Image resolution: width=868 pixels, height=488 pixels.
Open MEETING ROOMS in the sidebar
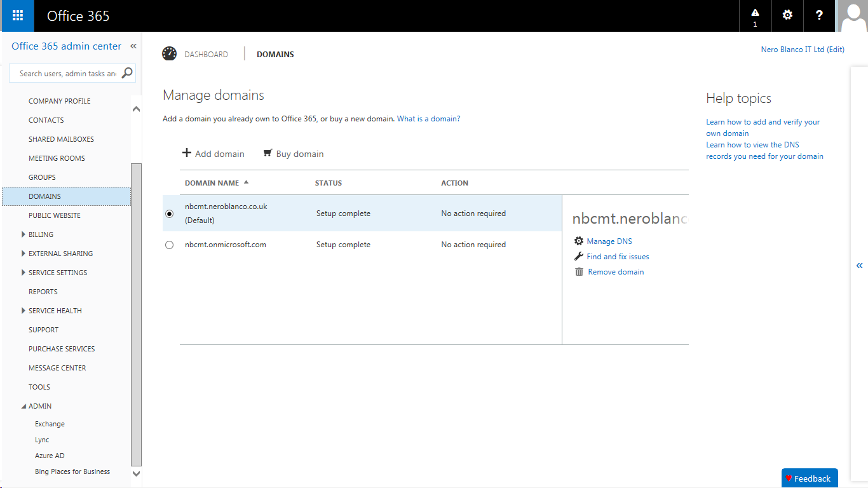click(57, 158)
